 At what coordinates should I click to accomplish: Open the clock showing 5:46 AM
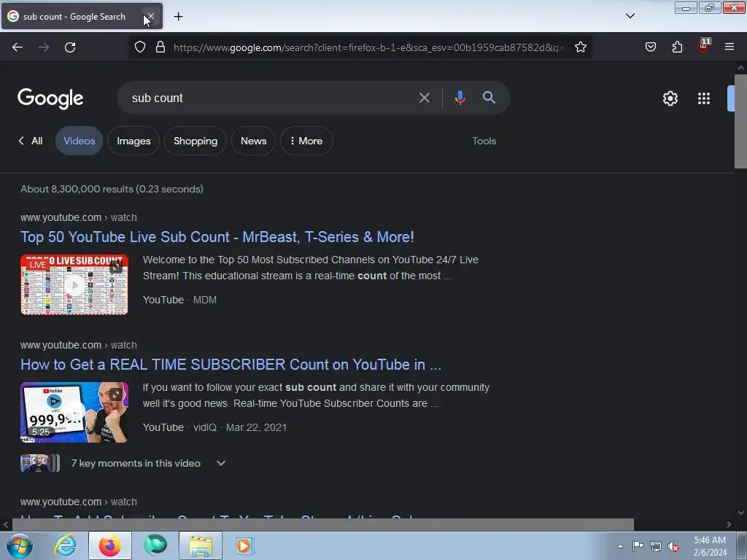710,546
